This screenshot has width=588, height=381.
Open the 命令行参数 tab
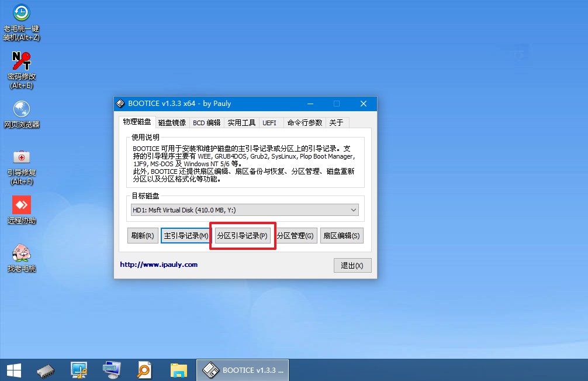click(x=305, y=123)
